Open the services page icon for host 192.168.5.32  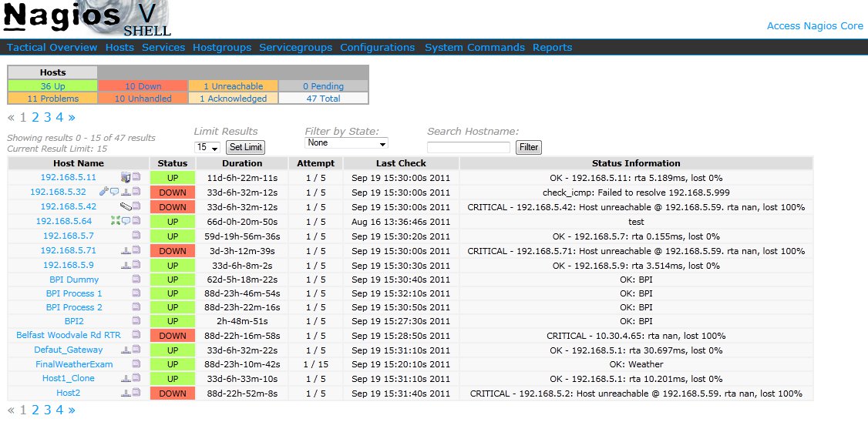pyautogui.click(x=136, y=192)
